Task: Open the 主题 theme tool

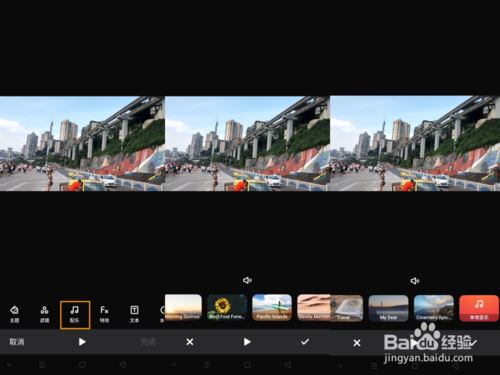Action: coord(14,314)
